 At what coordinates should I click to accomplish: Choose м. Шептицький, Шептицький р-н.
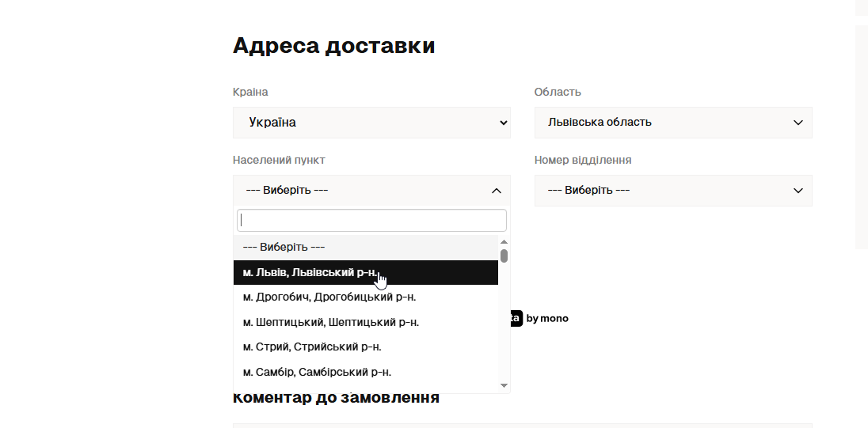click(x=331, y=322)
